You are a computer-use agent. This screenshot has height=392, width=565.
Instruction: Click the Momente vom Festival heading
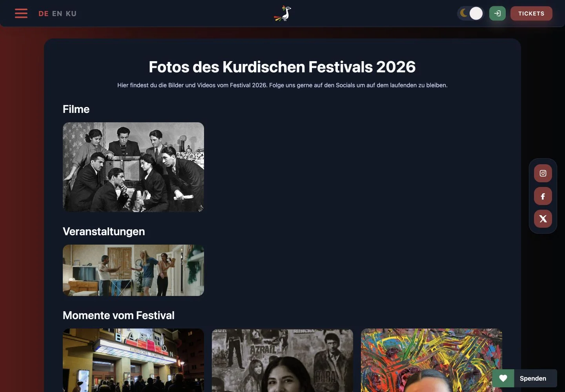(x=118, y=316)
